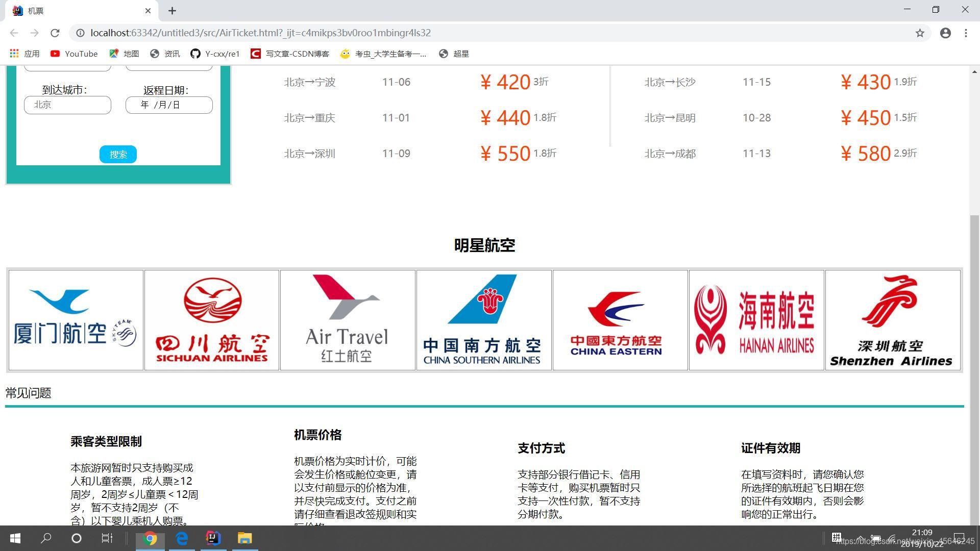Open new tab with plus button

[x=172, y=11]
